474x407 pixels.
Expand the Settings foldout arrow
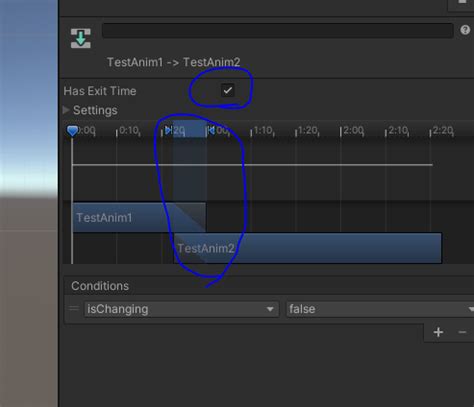(66, 110)
